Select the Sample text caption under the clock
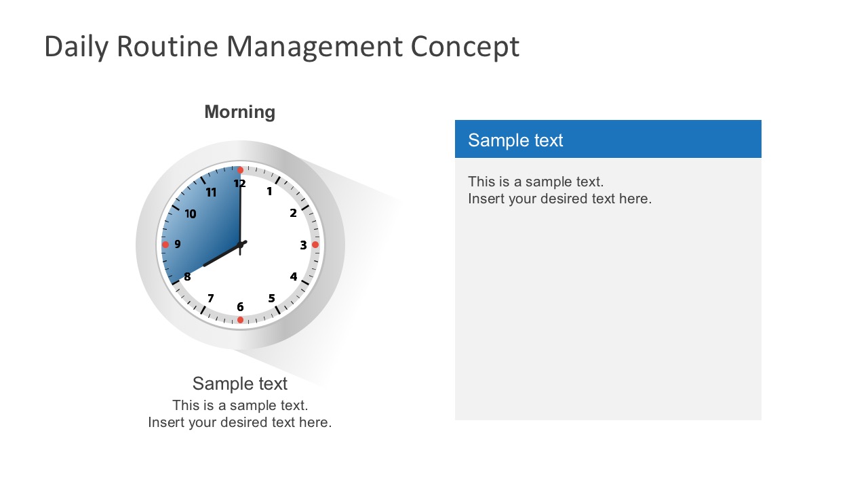Screen dimensions: 868x488 click(240, 384)
